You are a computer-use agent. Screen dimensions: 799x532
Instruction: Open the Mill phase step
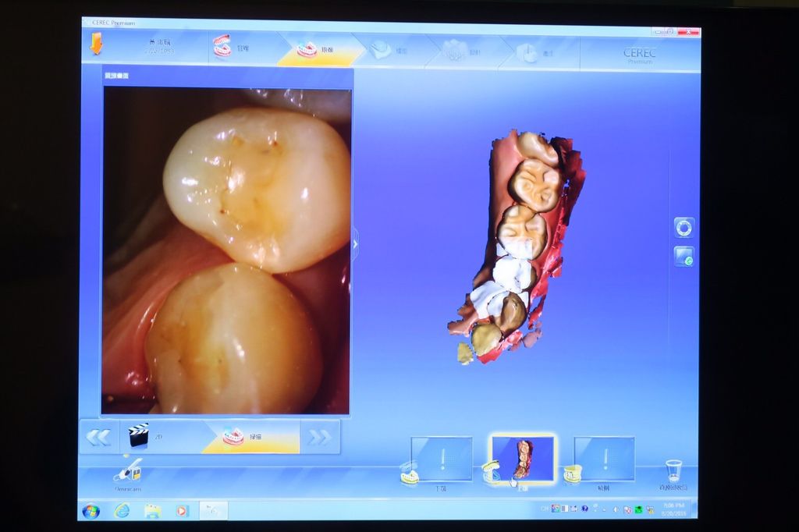coord(538,52)
